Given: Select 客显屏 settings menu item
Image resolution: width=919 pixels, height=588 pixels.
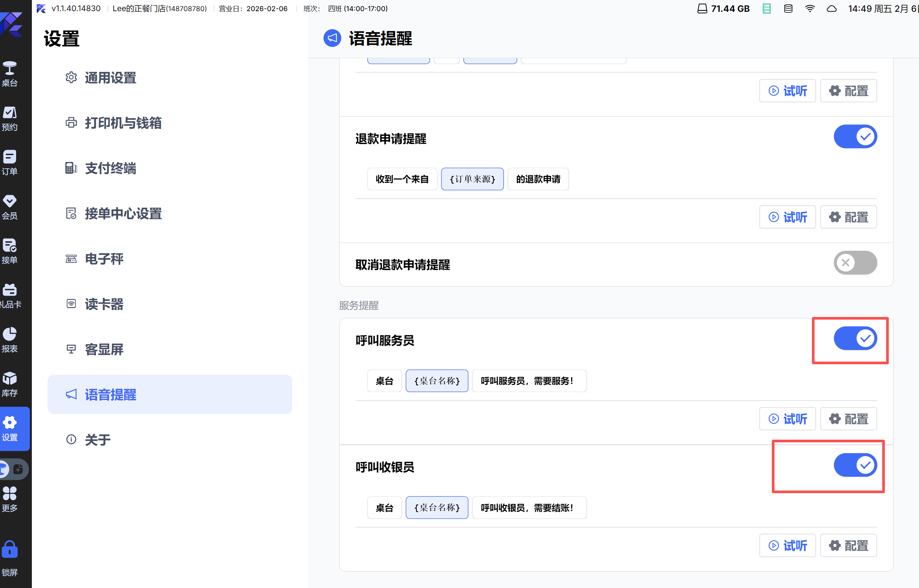Looking at the screenshot, I should point(104,349).
